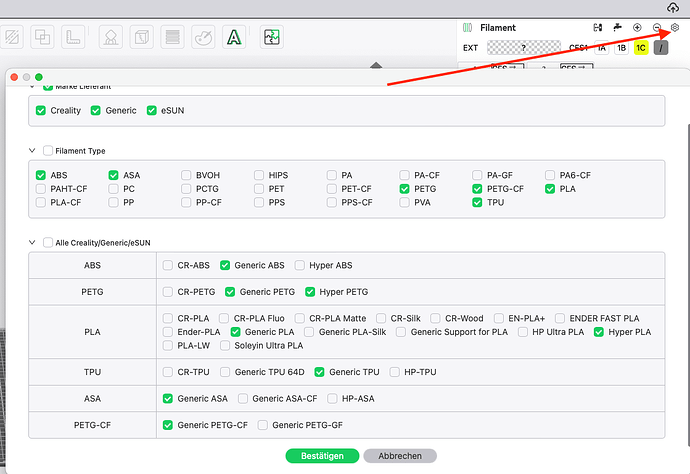The image size is (690, 474).
Task: Click the filament sync icon
Action: (x=598, y=28)
